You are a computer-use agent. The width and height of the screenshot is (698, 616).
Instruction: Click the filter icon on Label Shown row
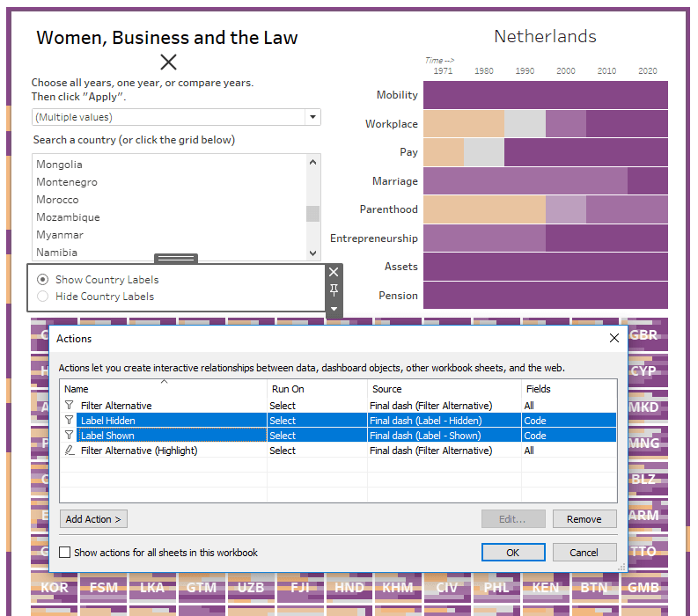tap(70, 436)
